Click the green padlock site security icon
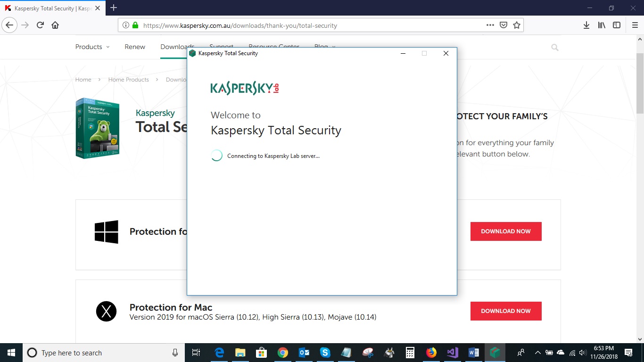644x362 pixels. 135,25
